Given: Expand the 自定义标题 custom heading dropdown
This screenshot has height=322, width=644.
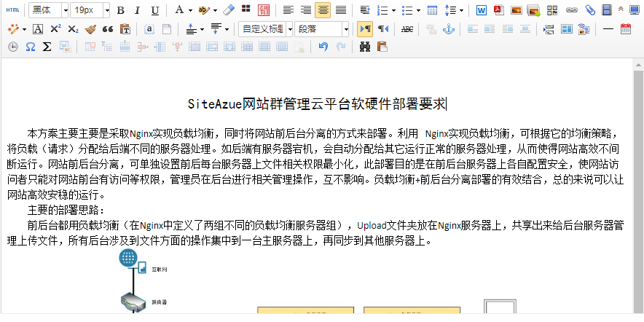Looking at the screenshot, I should (x=289, y=29).
